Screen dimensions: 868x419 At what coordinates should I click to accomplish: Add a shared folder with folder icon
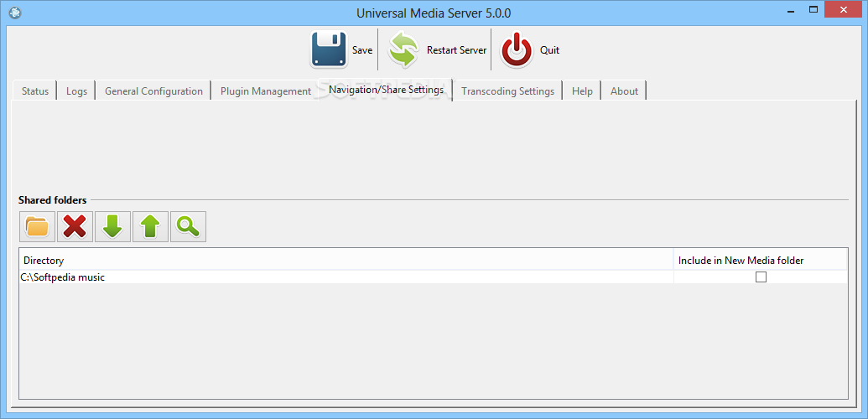[37, 226]
